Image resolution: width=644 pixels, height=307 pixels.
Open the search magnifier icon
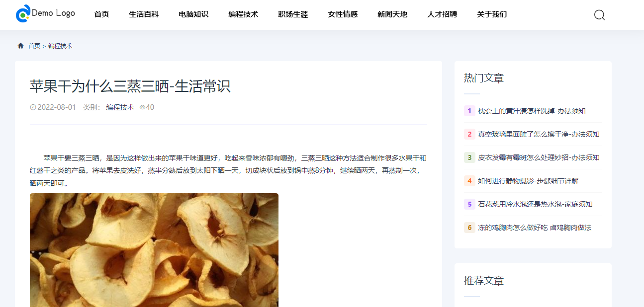[x=599, y=15]
